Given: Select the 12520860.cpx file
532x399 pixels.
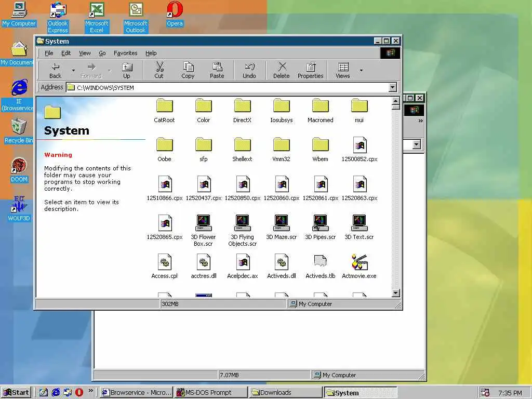Looking at the screenshot, I should (x=282, y=189).
